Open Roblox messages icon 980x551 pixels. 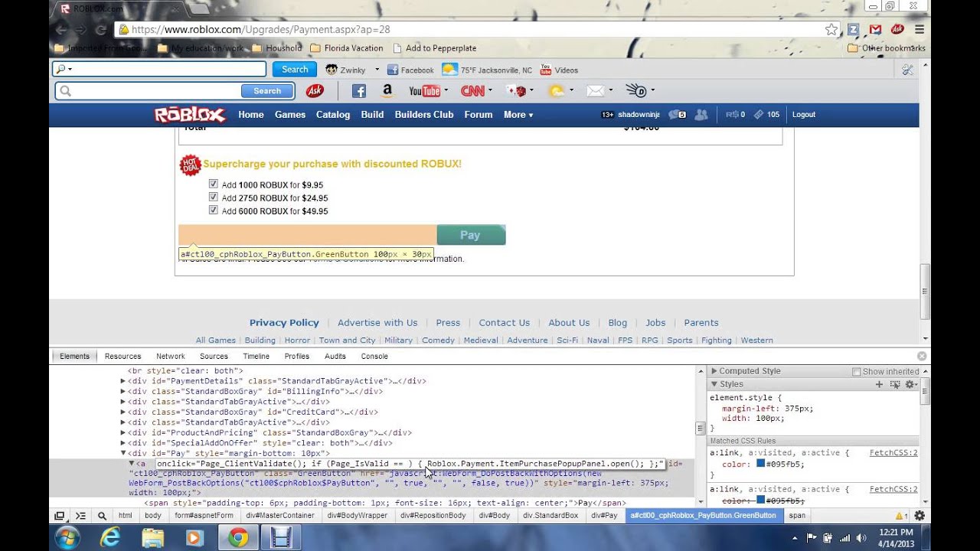pyautogui.click(x=677, y=115)
